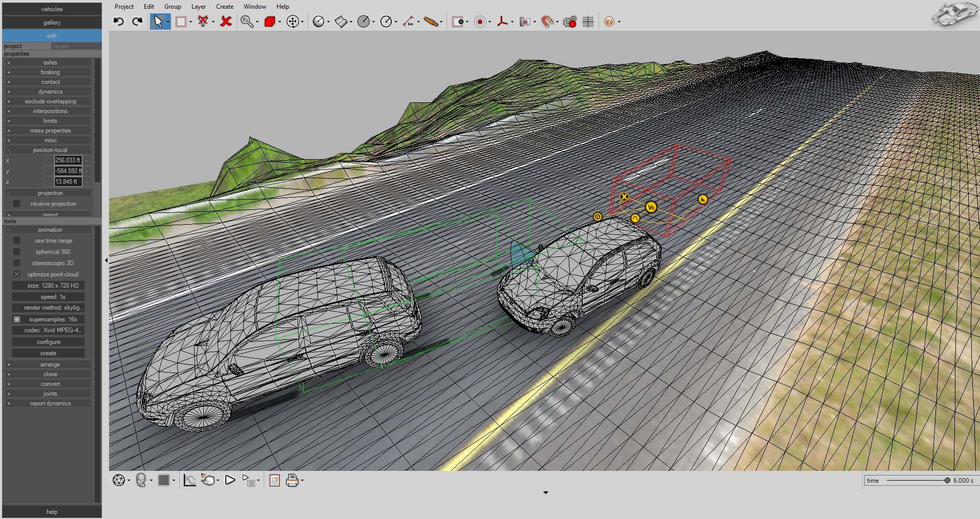Image resolution: width=980 pixels, height=519 pixels.
Task: Click the paper sheet plane tool icon
Action: (x=341, y=21)
